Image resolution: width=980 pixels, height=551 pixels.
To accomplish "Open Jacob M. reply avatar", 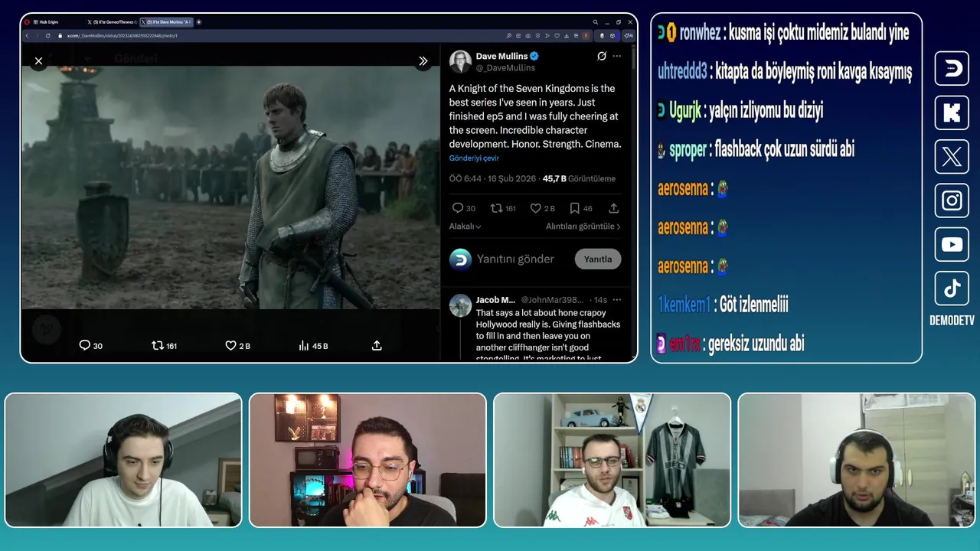I will [x=460, y=305].
